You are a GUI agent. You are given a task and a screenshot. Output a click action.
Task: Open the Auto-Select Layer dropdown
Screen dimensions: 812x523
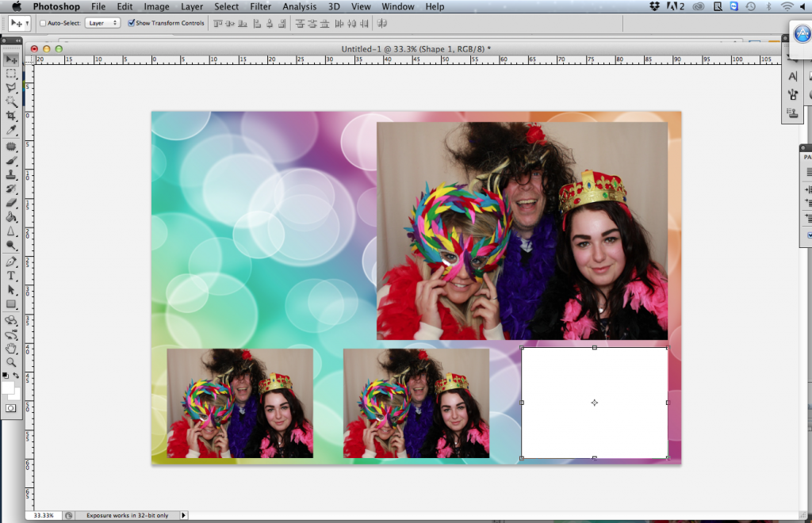[105, 23]
